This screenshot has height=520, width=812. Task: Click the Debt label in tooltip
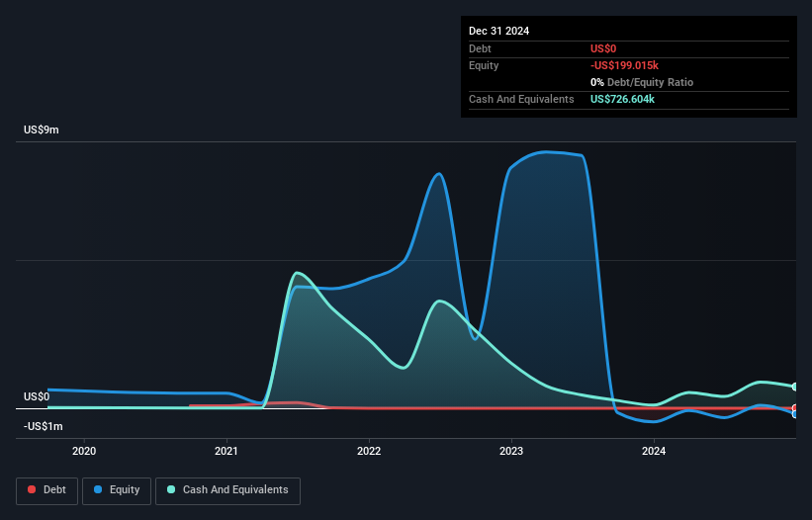pos(480,48)
